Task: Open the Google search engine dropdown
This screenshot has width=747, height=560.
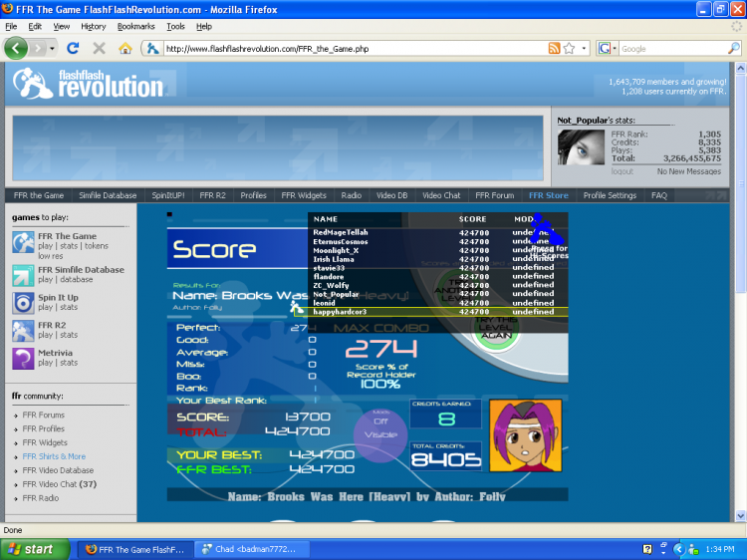Action: (x=608, y=48)
